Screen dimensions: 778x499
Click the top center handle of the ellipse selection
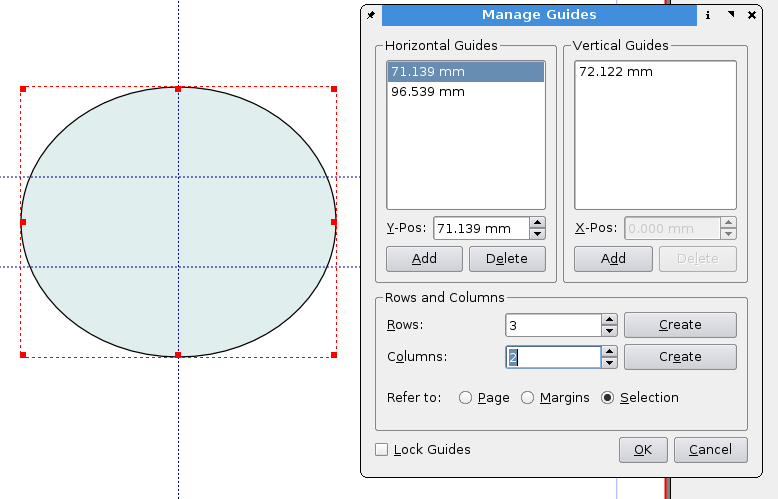point(178,88)
